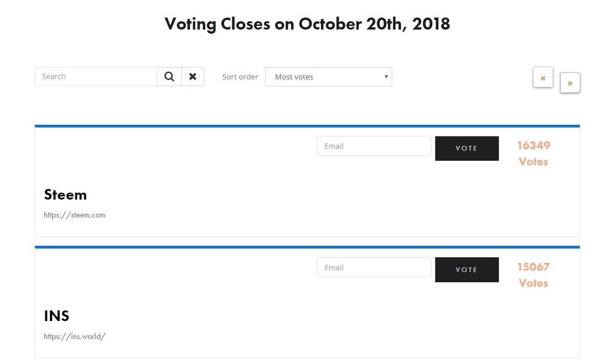Open the Most votes sort dropdown
The height and width of the screenshot is (364, 601).
pos(328,77)
